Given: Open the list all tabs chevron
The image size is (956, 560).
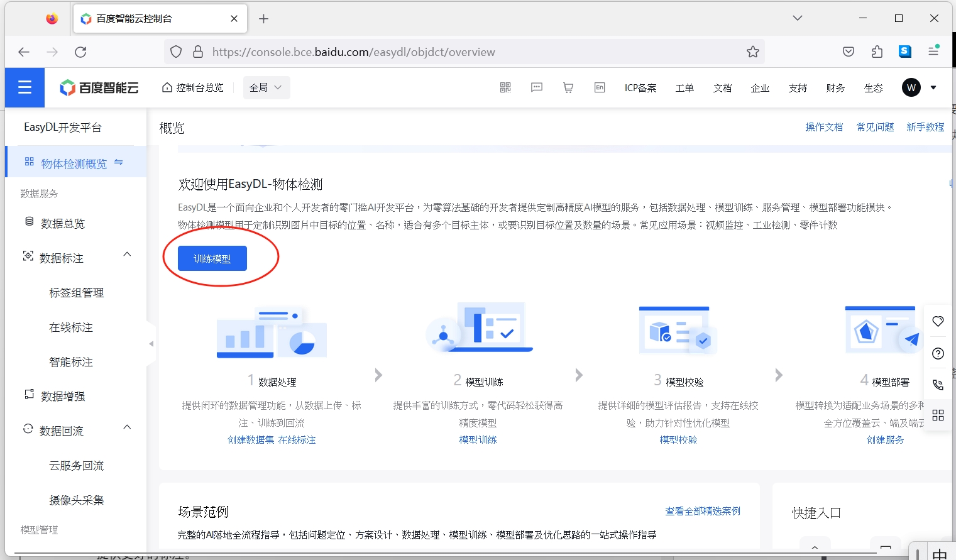Looking at the screenshot, I should pos(798,18).
